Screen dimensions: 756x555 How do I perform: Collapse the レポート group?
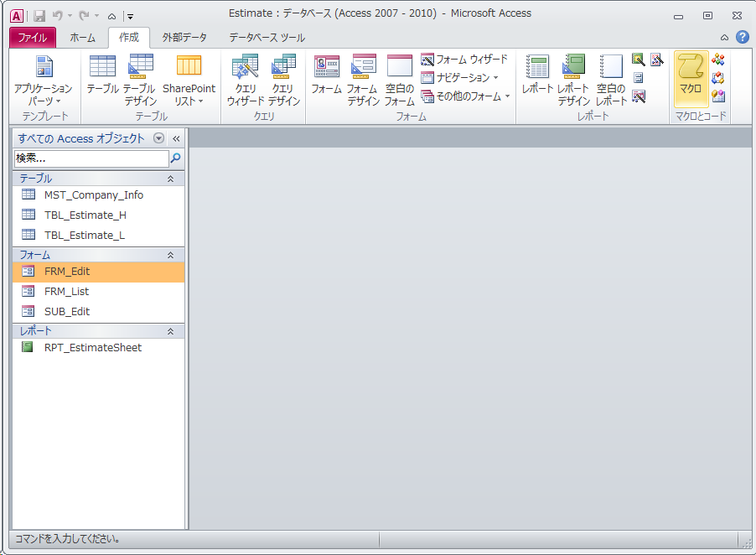(170, 331)
